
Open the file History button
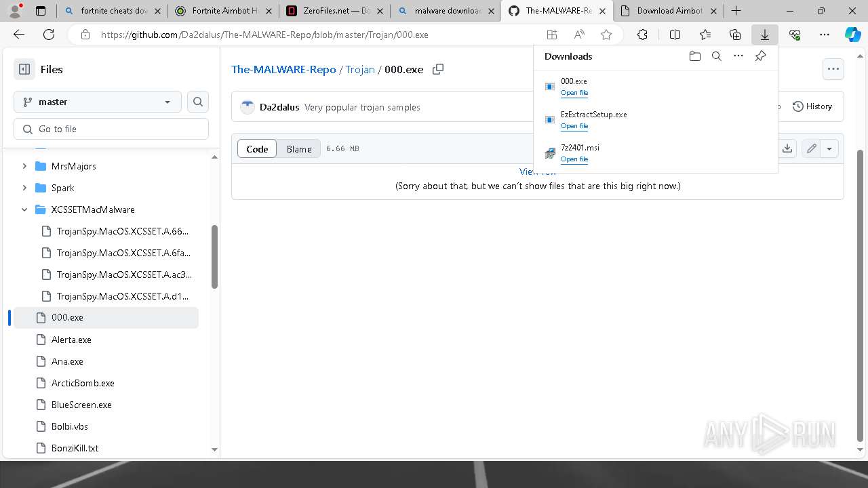point(812,106)
